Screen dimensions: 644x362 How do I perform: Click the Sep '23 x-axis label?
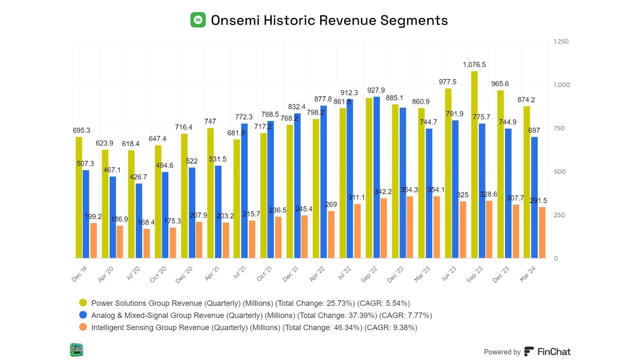(474, 274)
